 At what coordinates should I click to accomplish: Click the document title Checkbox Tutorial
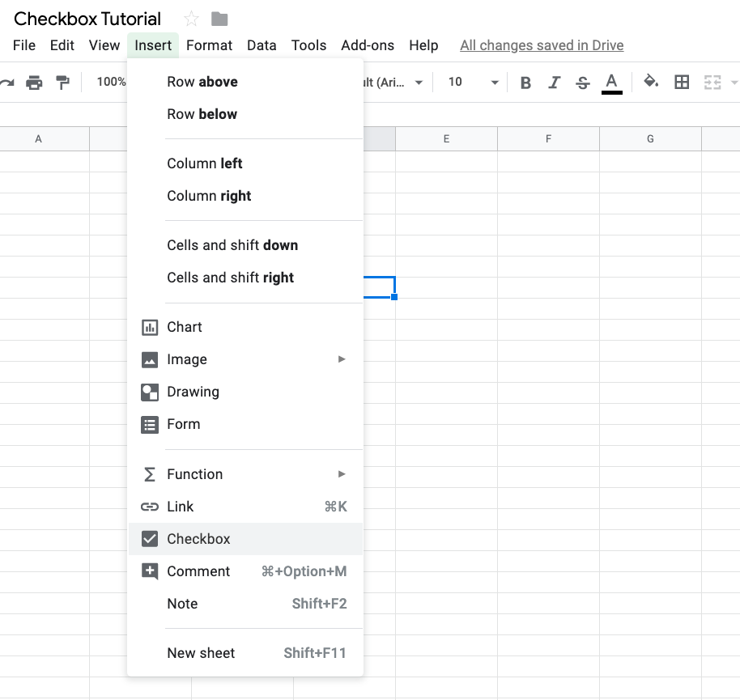coord(87,19)
